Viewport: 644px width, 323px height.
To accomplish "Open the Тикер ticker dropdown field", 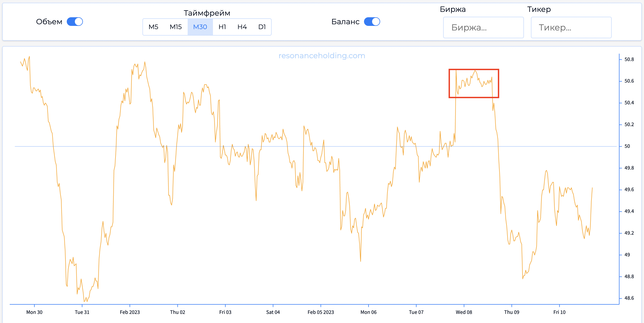I will pos(571,28).
